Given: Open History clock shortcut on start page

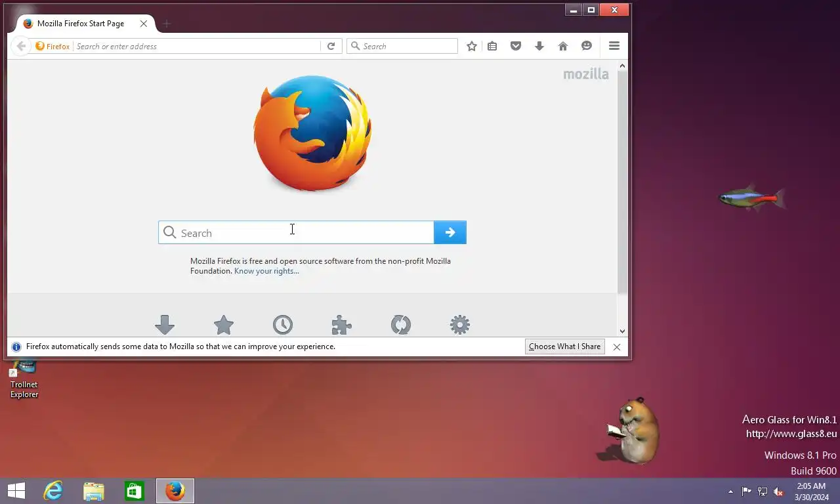Looking at the screenshot, I should (283, 325).
